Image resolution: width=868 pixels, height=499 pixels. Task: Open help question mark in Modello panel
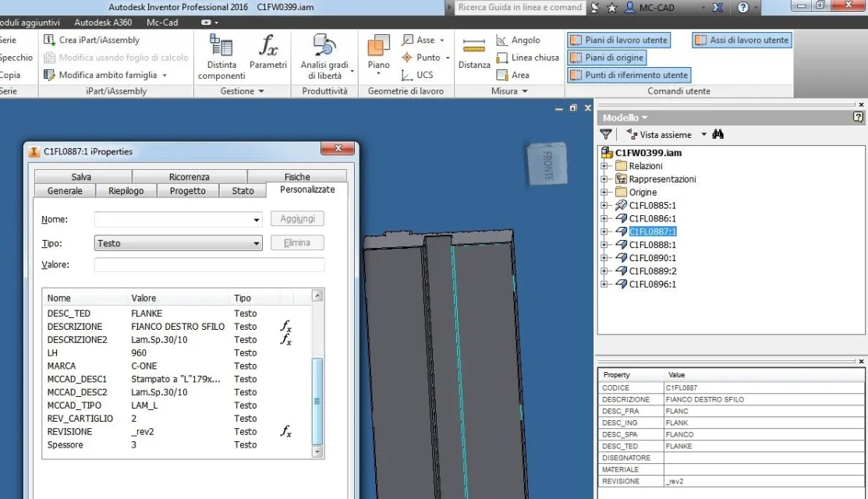tap(858, 117)
